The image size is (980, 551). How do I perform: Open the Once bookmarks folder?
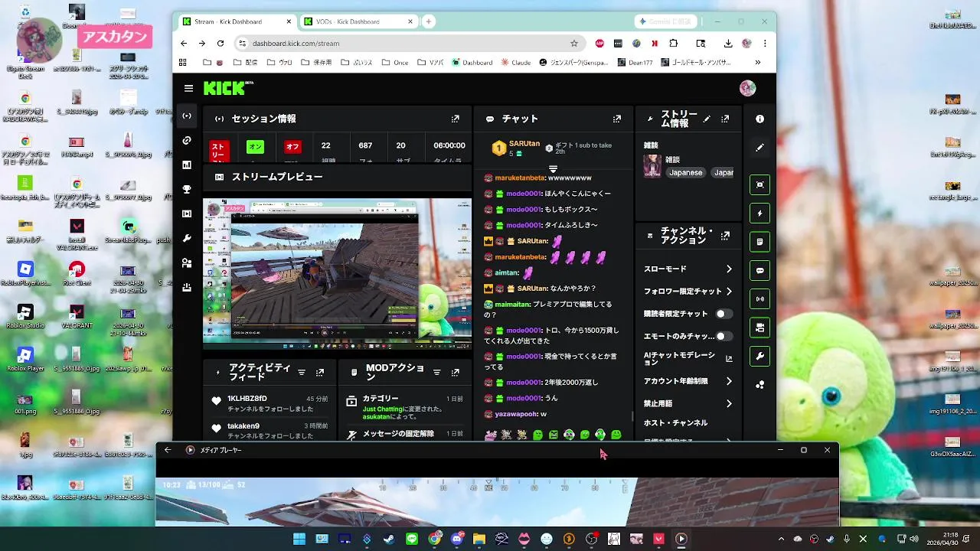[x=395, y=63]
